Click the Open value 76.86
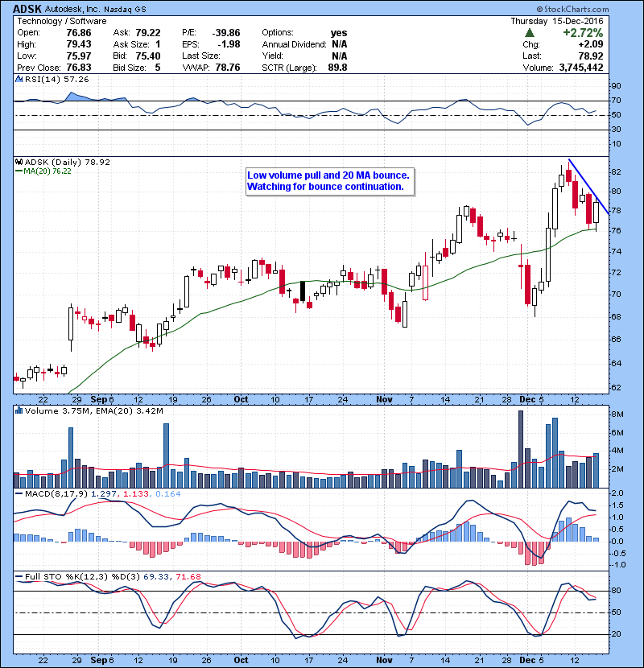This screenshot has width=644, height=668. coord(79,33)
